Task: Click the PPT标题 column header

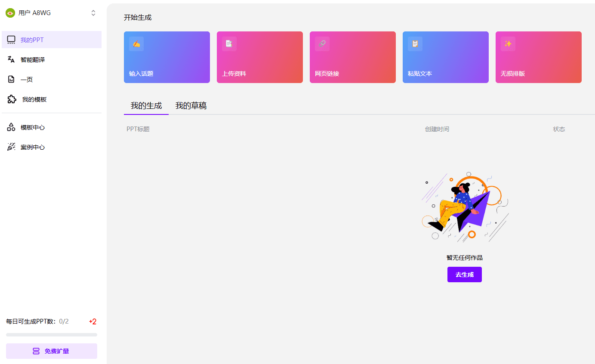Action: tap(138, 129)
